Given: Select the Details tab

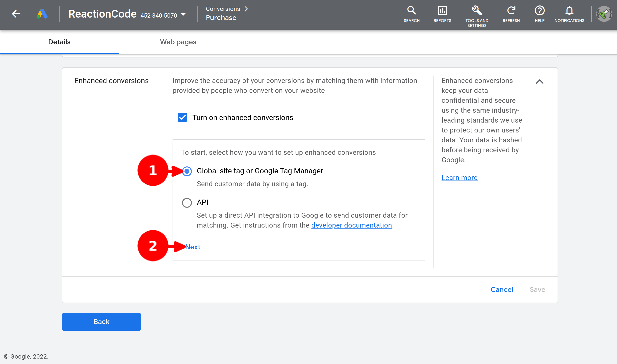Looking at the screenshot, I should pyautogui.click(x=59, y=42).
